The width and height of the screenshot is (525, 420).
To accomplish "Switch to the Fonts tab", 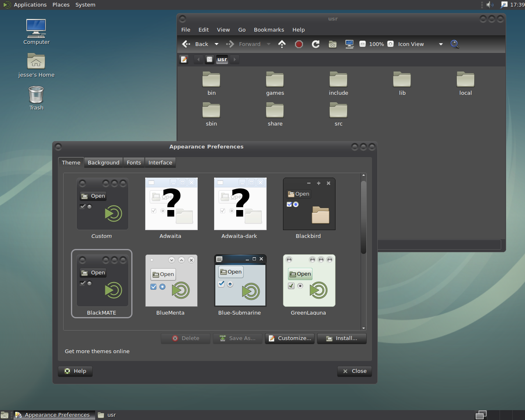I will 134,162.
